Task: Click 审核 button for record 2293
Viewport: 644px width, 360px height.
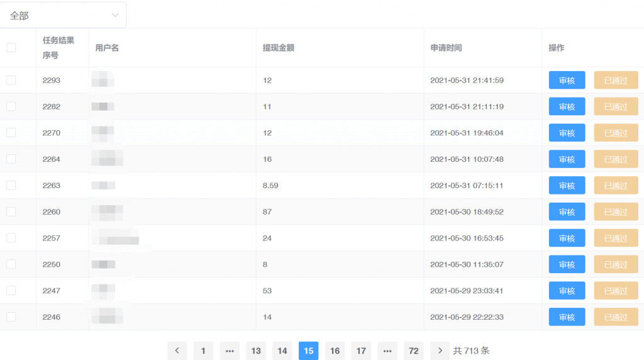Action: point(567,81)
